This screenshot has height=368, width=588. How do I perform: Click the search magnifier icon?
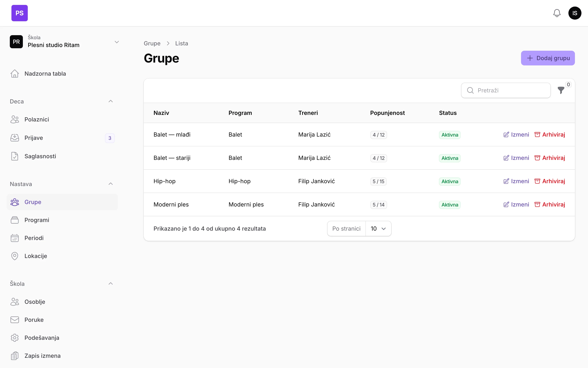tap(470, 90)
